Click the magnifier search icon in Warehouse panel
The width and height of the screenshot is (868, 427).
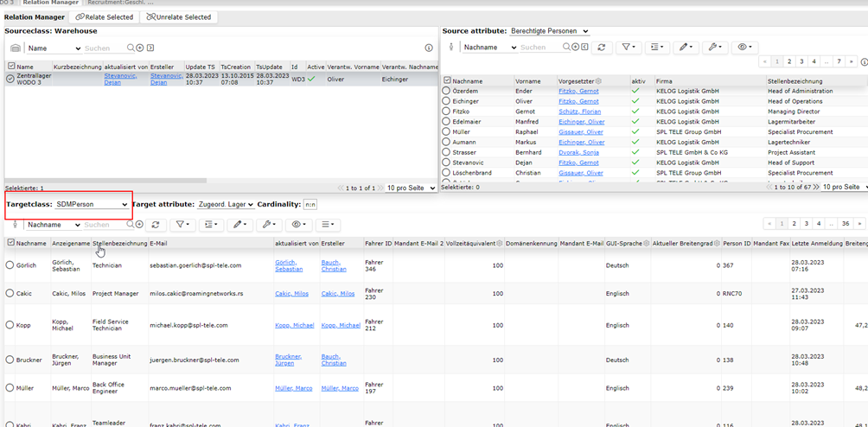[131, 48]
